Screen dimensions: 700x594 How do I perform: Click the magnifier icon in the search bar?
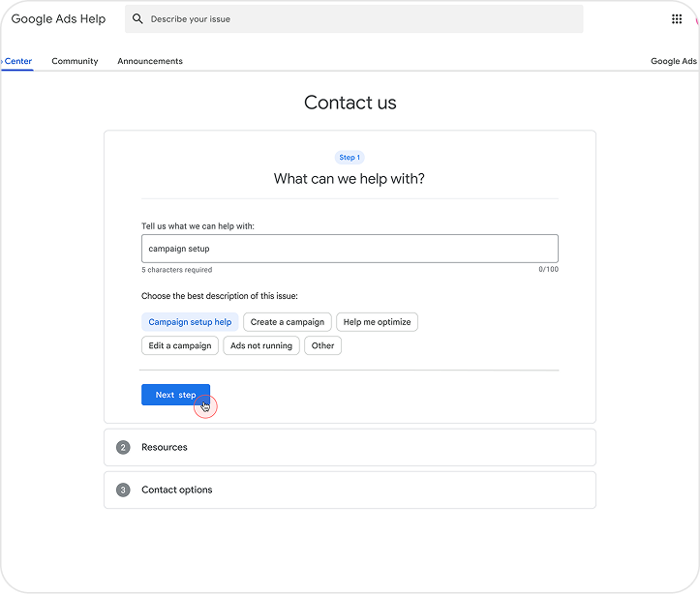(137, 19)
